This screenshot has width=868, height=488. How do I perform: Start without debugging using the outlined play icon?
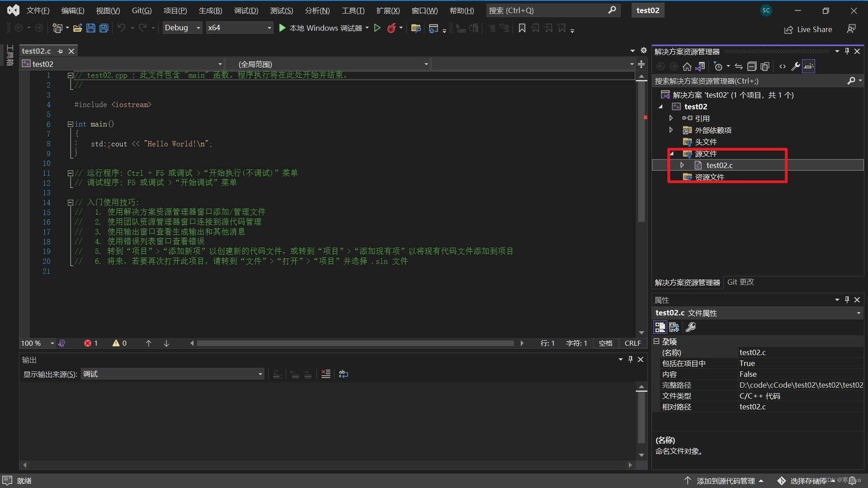pyautogui.click(x=377, y=28)
